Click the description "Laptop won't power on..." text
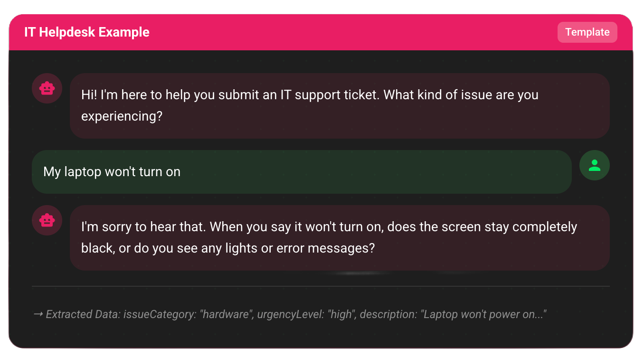 (484, 314)
